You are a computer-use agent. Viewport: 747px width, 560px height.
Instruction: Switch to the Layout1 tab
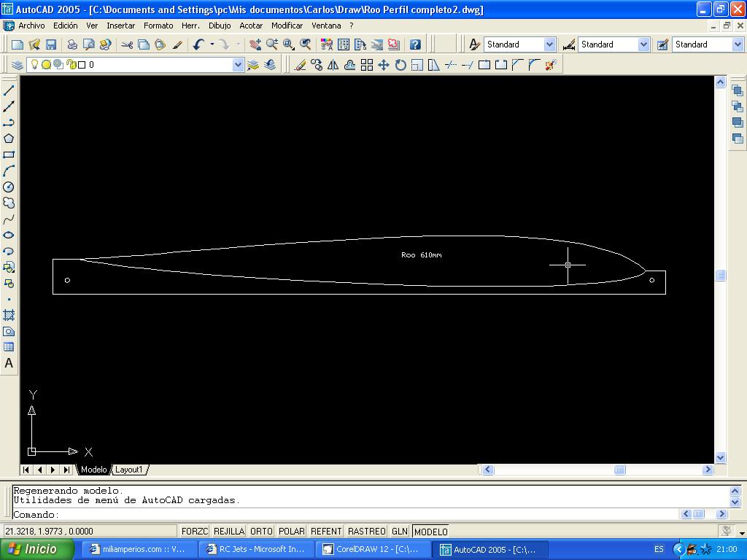click(x=129, y=470)
